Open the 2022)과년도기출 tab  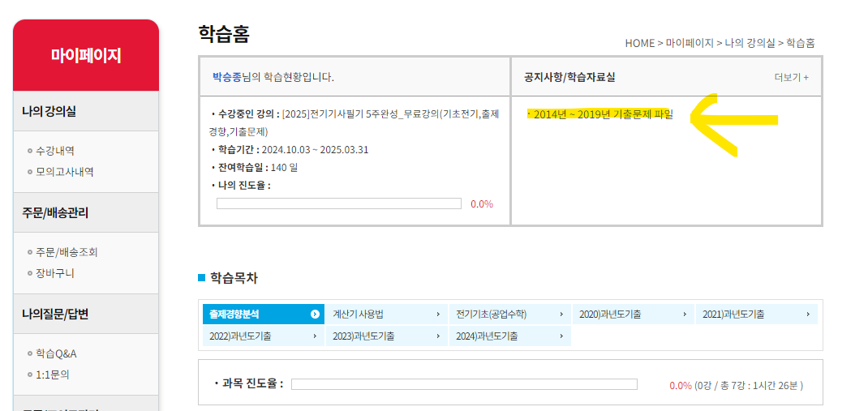240,336
